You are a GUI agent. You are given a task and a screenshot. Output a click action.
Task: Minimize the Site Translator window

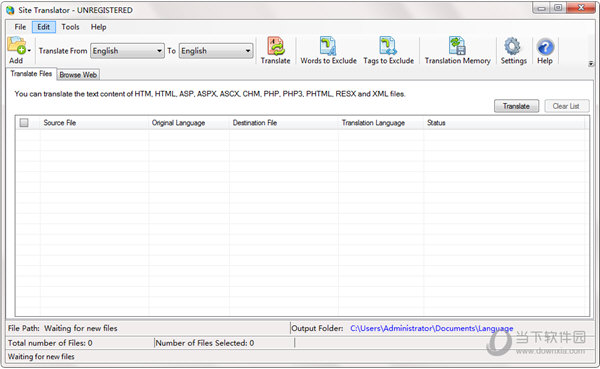pyautogui.click(x=541, y=8)
